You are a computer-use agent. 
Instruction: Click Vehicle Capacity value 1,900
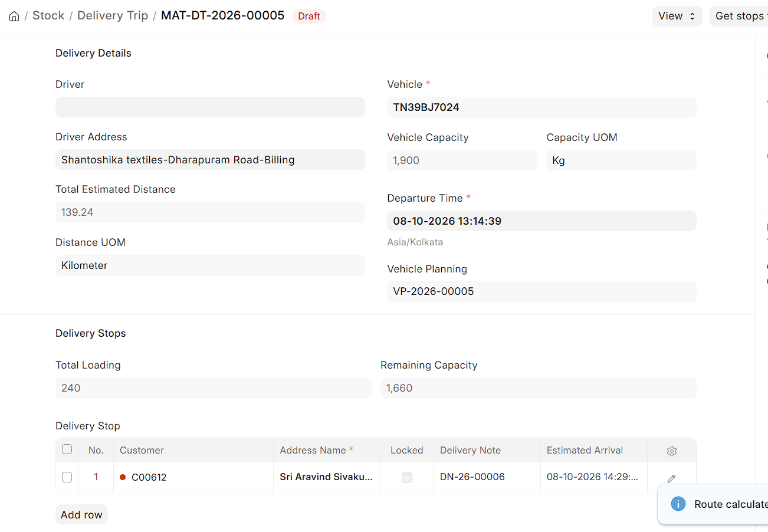coord(462,160)
